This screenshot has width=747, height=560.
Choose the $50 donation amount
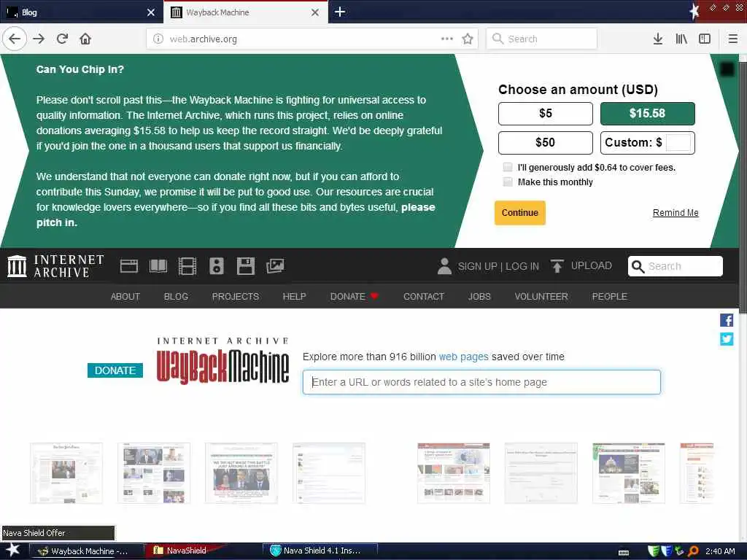pyautogui.click(x=546, y=142)
